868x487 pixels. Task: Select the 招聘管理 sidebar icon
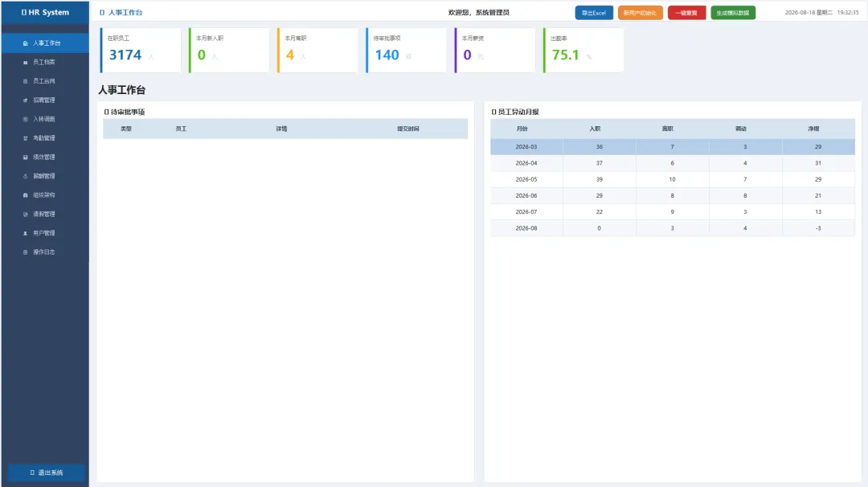tap(26, 100)
